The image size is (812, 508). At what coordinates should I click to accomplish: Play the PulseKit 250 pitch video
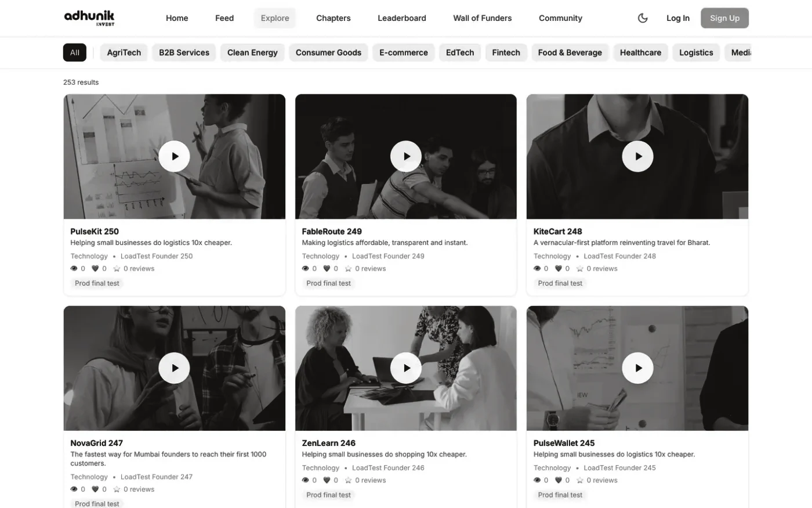(x=174, y=156)
